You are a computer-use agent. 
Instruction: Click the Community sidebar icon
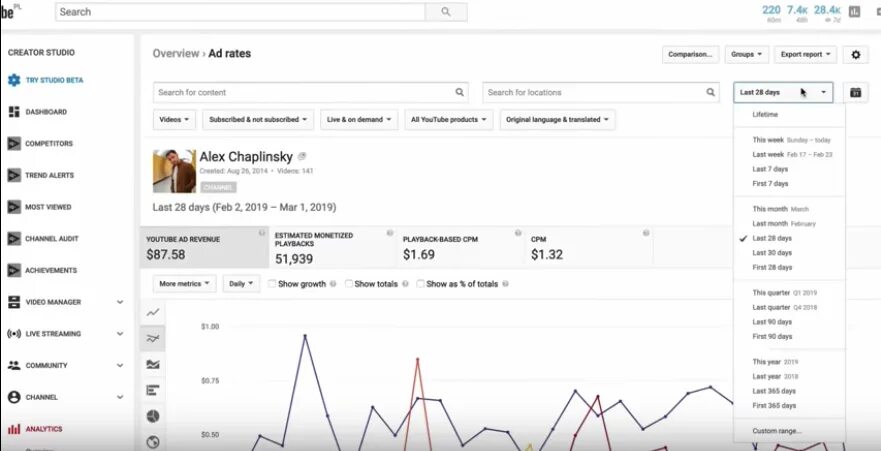[14, 365]
